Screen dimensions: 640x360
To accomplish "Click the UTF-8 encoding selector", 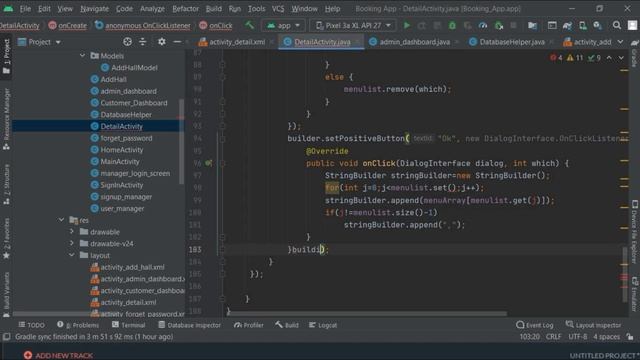I will (578, 337).
